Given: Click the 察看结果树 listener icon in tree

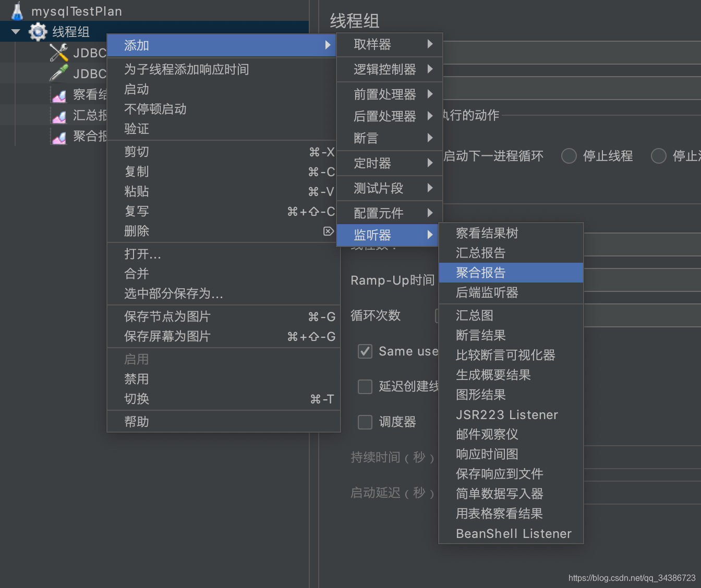Looking at the screenshot, I should click(59, 95).
